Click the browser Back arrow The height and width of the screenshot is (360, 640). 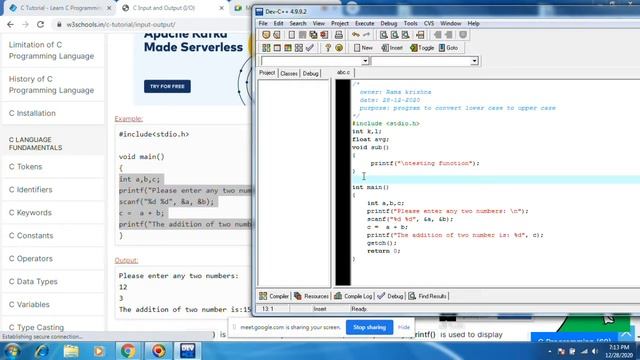tap(10, 24)
